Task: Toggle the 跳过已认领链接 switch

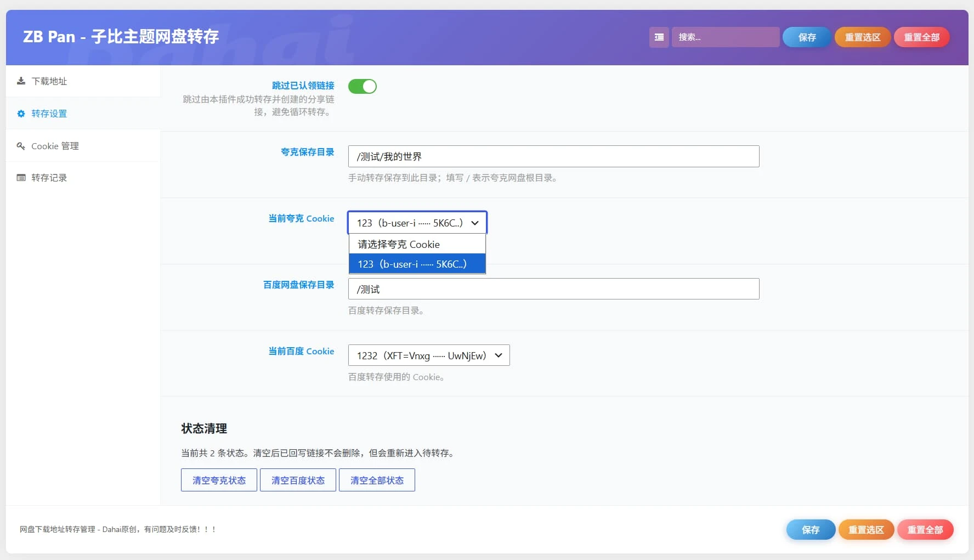Action: coord(363,86)
